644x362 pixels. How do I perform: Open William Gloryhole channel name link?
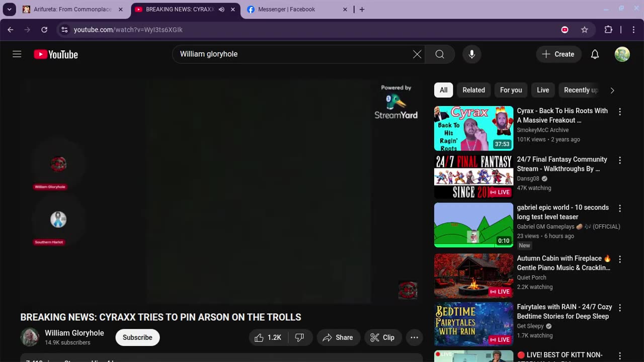(74, 333)
